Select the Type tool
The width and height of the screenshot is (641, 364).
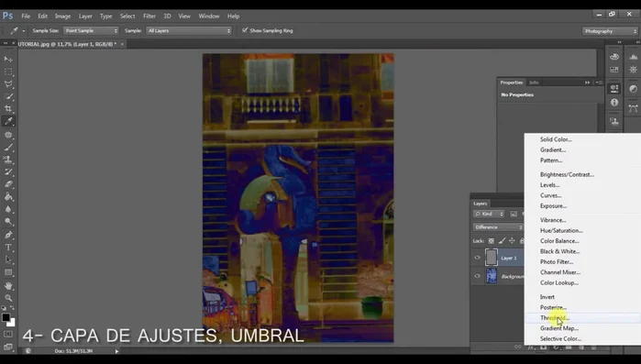[x=8, y=248]
